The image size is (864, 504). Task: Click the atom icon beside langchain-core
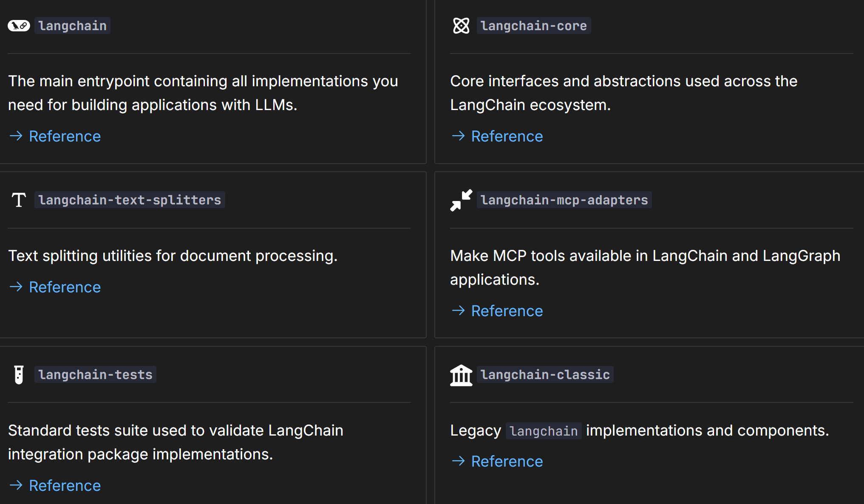[461, 26]
